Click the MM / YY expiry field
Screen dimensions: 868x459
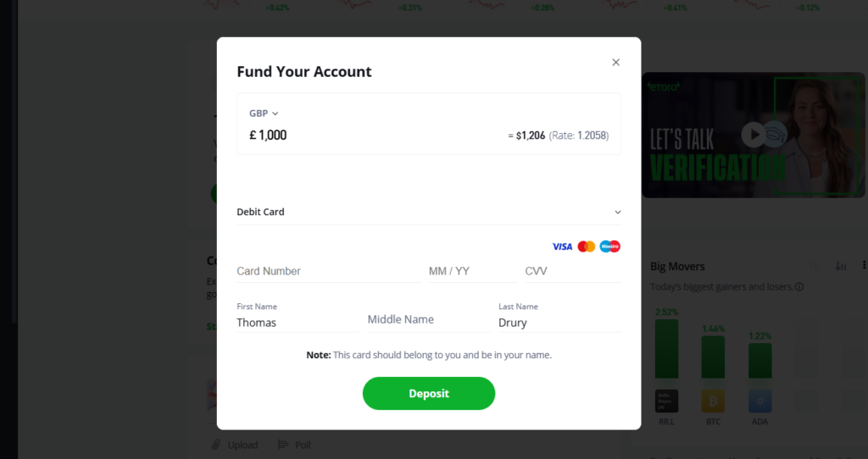pos(470,271)
